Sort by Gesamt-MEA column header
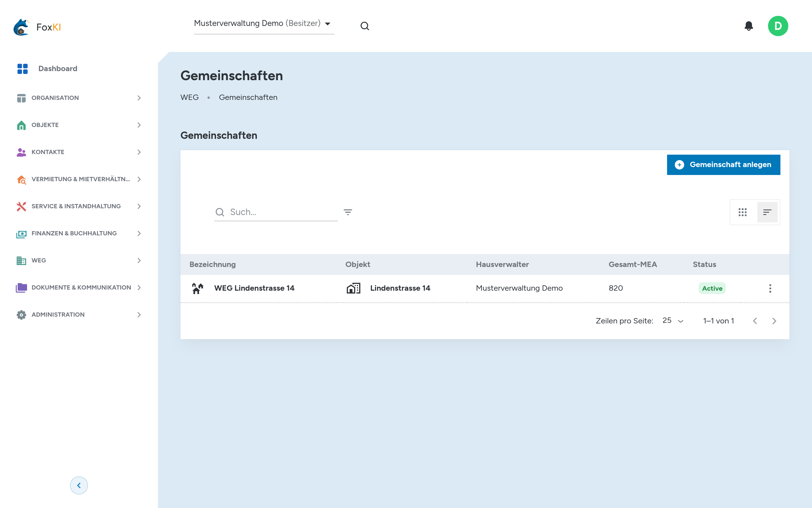812x508 pixels. 633,264
